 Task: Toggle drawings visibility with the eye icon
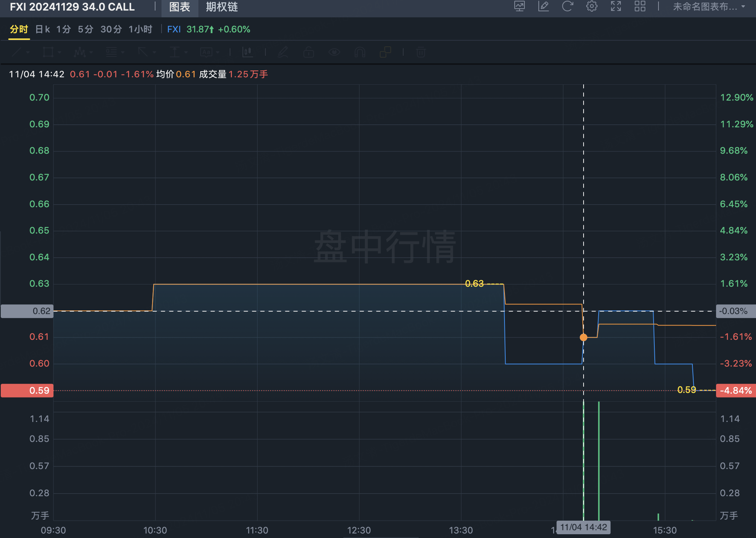coord(334,52)
